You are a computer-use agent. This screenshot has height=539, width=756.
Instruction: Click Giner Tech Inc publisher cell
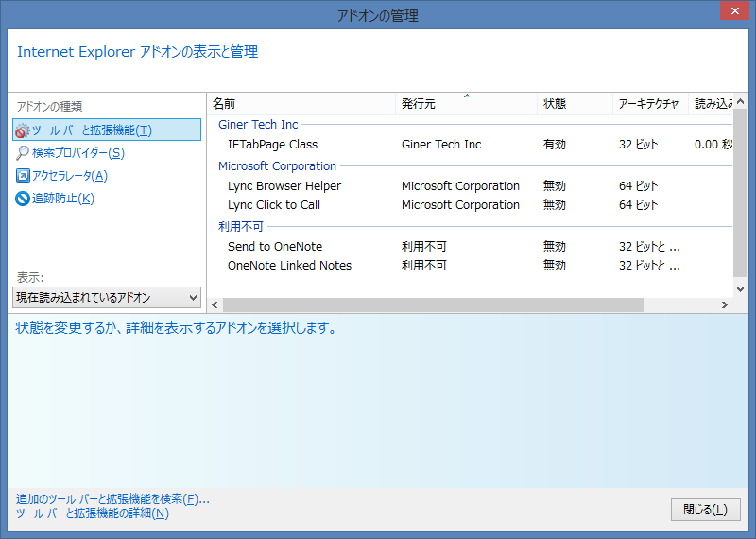441,145
